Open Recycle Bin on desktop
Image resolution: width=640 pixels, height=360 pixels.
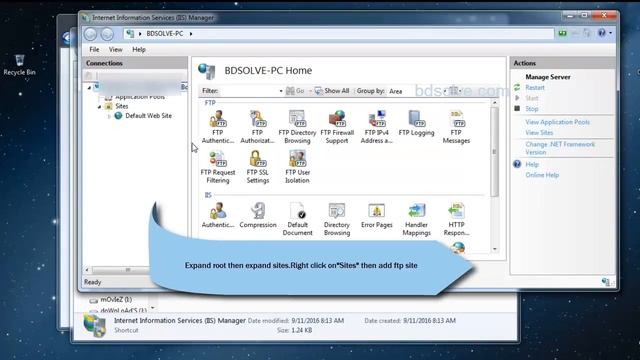click(19, 64)
